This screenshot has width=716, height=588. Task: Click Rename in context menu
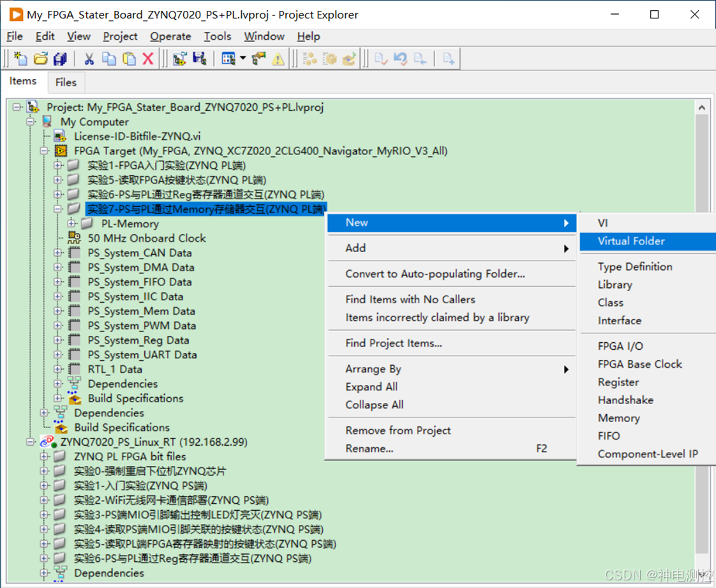[x=452, y=449]
